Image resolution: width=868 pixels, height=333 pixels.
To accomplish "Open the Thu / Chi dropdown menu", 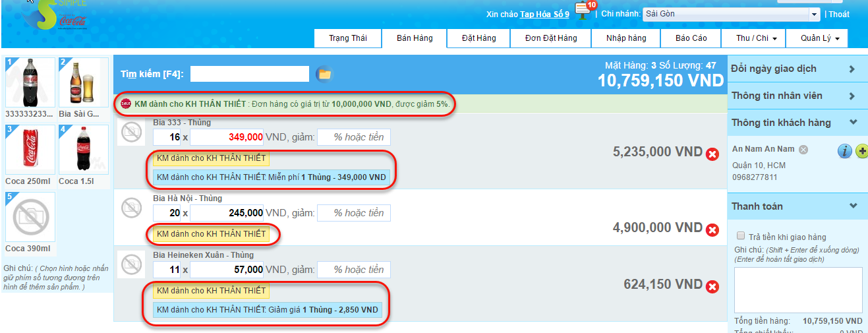I will pos(756,38).
